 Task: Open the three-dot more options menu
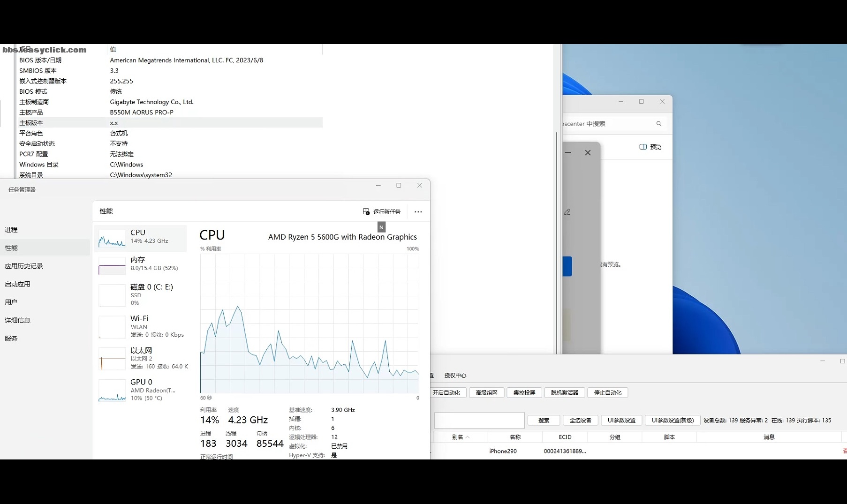tap(418, 212)
